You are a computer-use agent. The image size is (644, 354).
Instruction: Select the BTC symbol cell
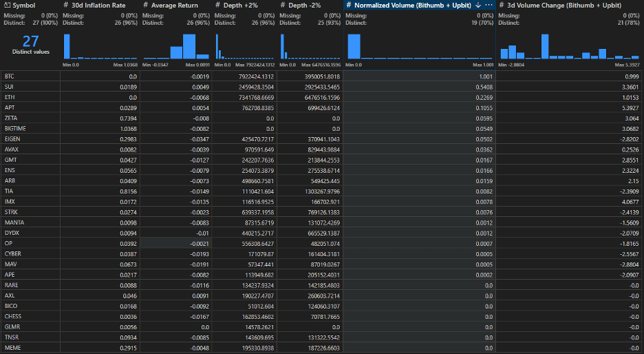[x=30, y=76]
